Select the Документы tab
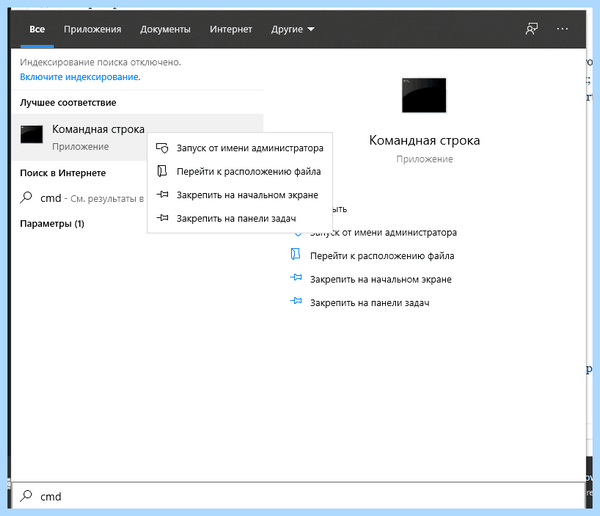 (x=165, y=29)
